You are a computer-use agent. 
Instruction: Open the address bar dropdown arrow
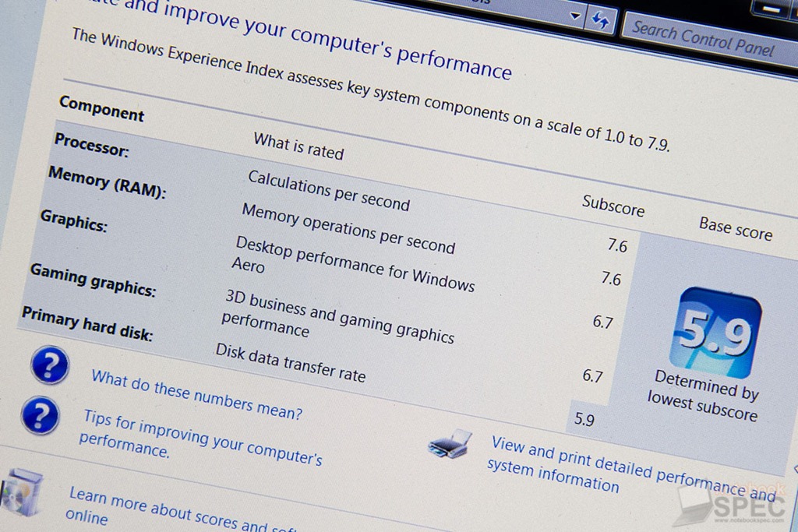click(x=575, y=16)
